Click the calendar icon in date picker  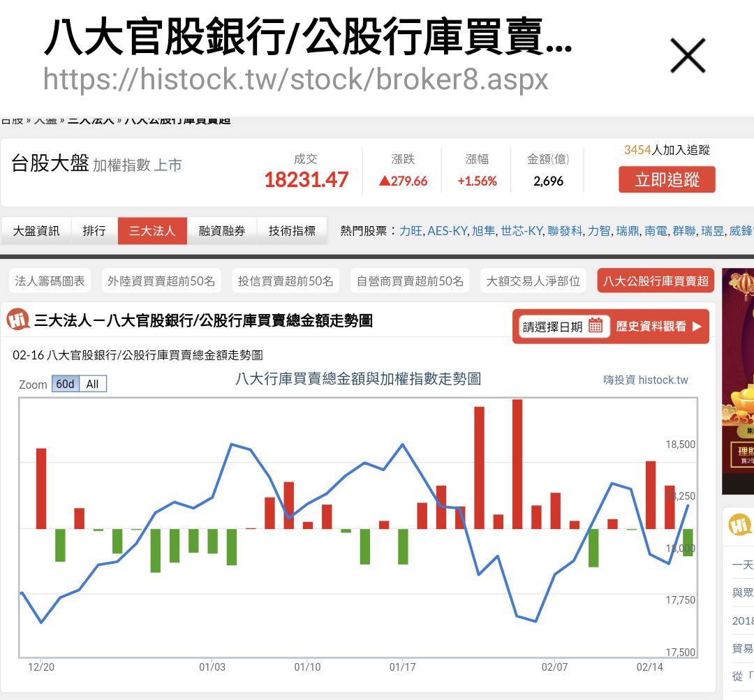[x=596, y=326]
